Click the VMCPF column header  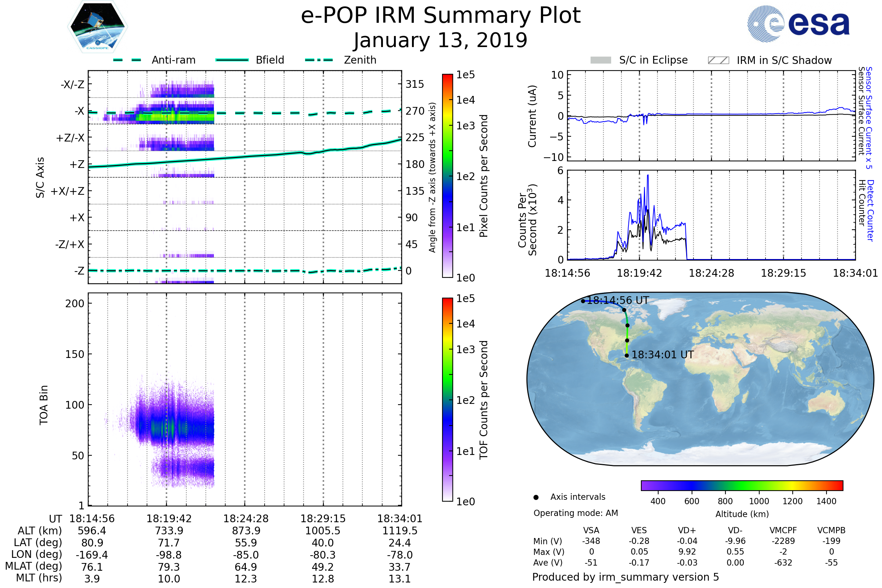(x=783, y=530)
